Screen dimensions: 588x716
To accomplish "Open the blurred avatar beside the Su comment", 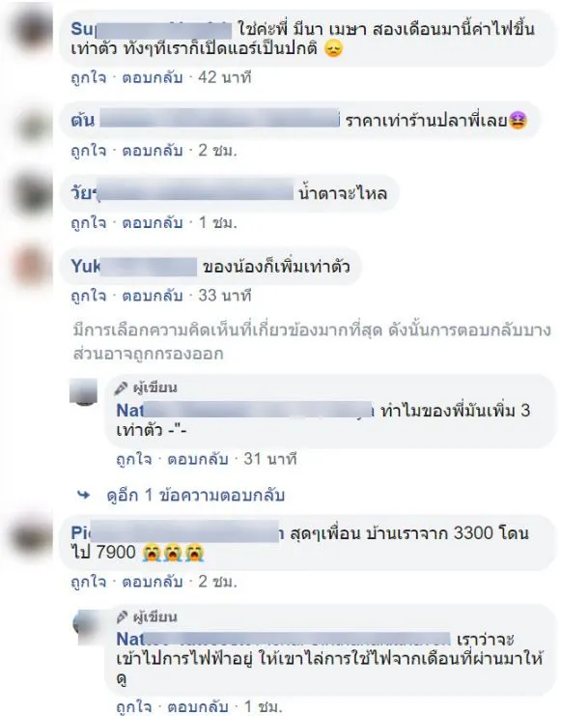I will click(32, 31).
